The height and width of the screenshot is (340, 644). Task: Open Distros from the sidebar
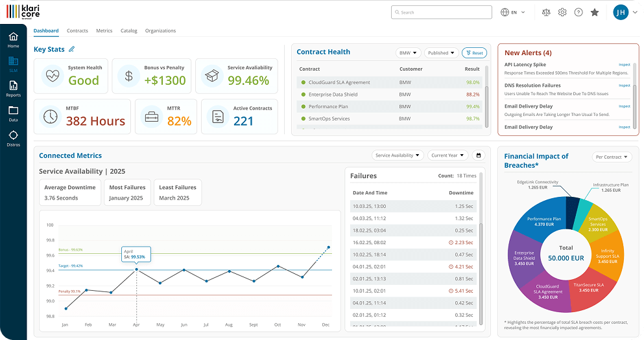[13, 138]
